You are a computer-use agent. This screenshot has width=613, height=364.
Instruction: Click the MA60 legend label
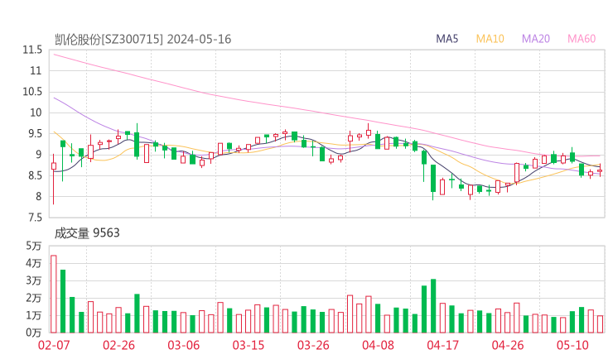[582, 39]
